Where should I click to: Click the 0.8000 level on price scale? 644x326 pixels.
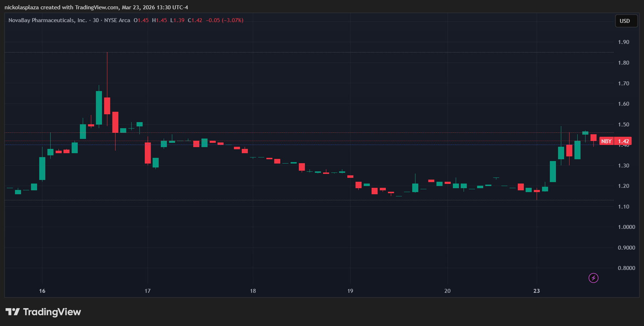click(x=626, y=268)
